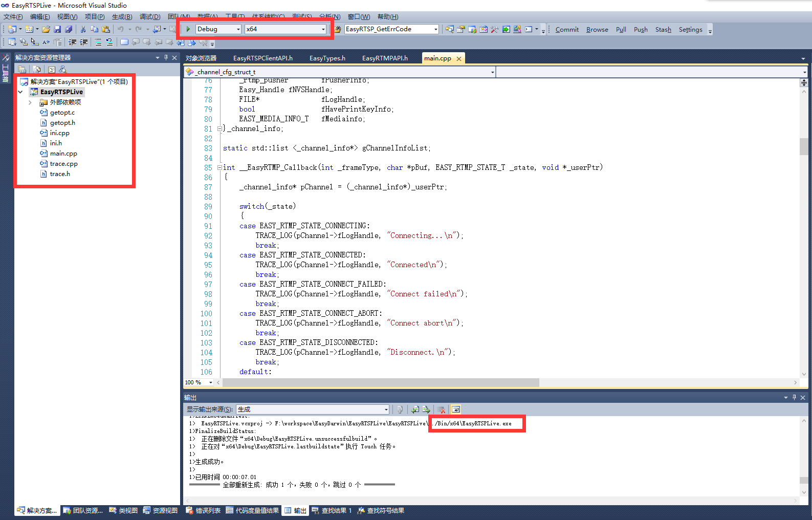The width and height of the screenshot is (812, 520).
Task: Start debugging with the green play icon
Action: 188,29
